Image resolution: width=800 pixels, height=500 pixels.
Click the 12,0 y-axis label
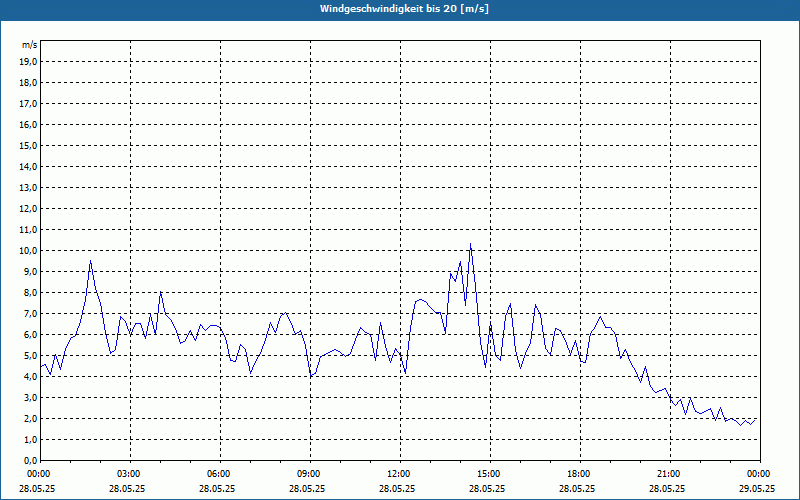point(29,209)
